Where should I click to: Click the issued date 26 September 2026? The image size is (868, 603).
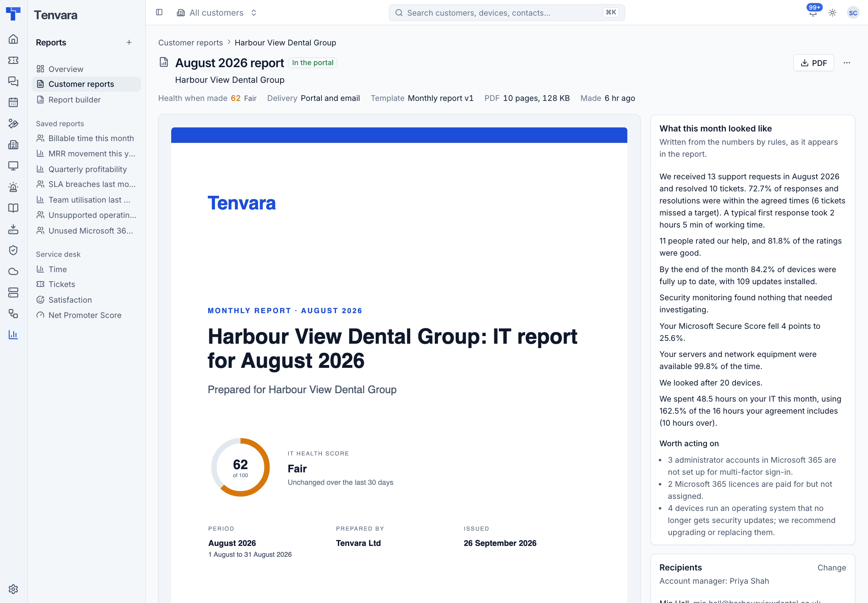tap(500, 543)
